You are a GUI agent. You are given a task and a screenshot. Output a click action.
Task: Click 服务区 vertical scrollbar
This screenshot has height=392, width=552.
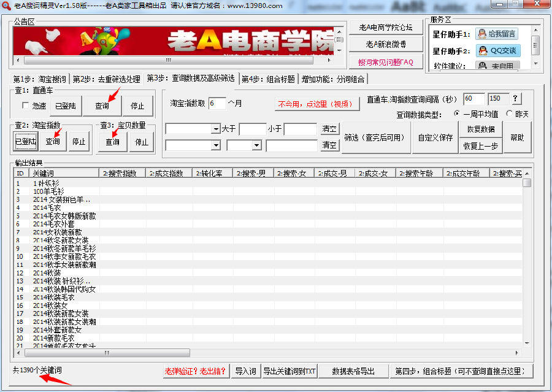pyautogui.click(x=535, y=45)
